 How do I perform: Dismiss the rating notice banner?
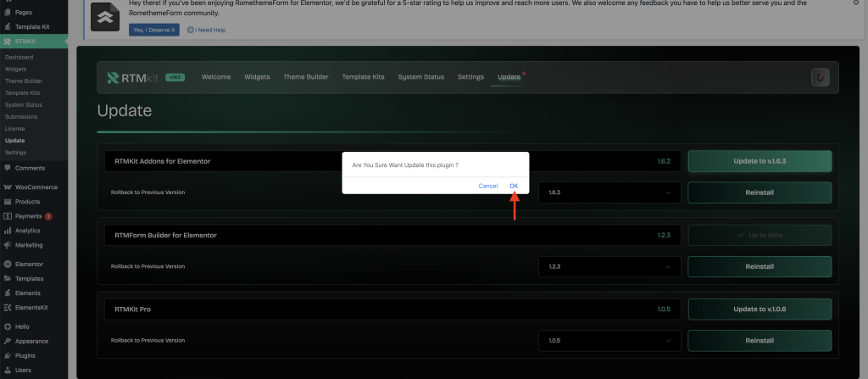coord(856,3)
